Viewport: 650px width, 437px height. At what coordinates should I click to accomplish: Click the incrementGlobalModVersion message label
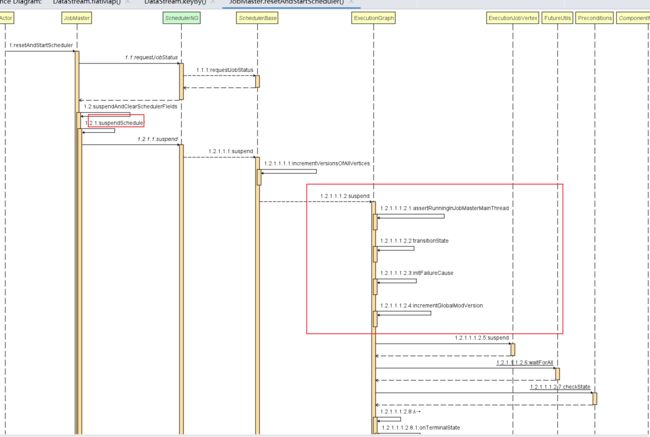(432, 306)
